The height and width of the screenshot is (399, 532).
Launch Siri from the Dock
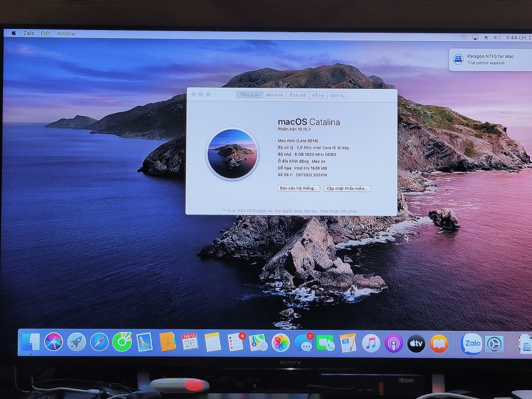pyautogui.click(x=54, y=342)
